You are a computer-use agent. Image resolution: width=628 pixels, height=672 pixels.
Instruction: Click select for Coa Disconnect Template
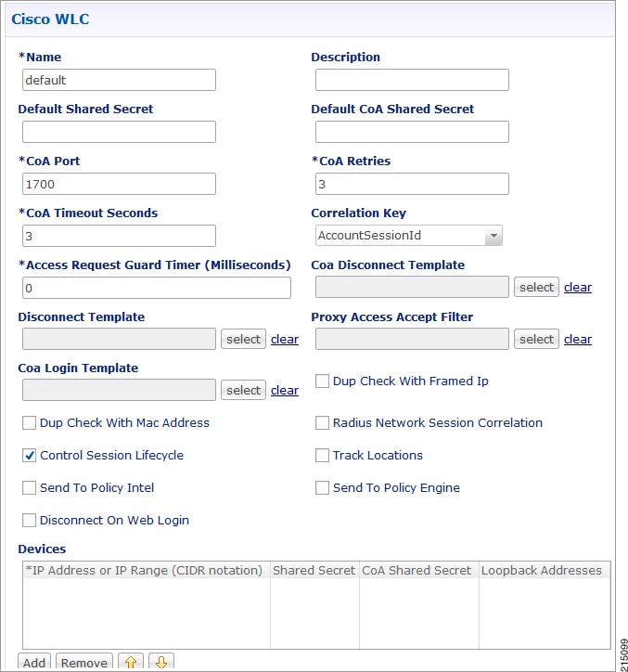click(536, 287)
